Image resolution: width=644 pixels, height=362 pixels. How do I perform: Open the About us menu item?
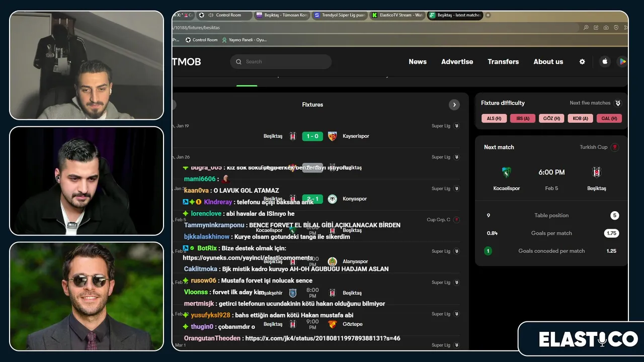[548, 61]
